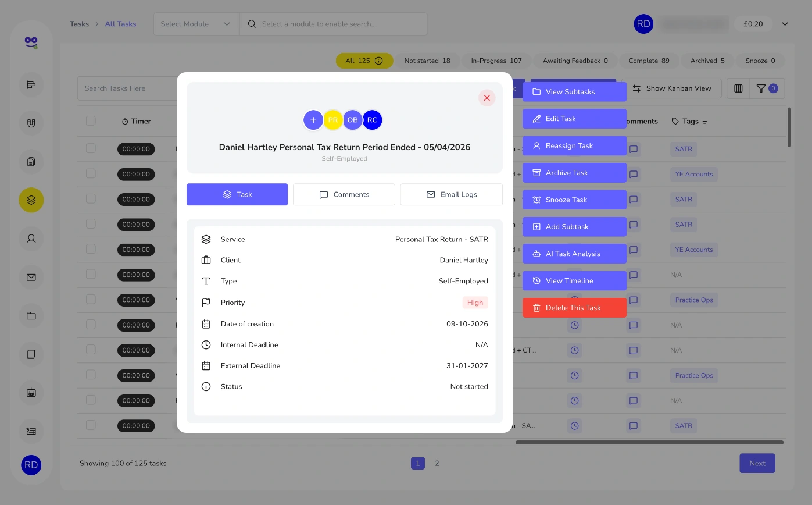Select the OB assignee avatar
This screenshot has height=505, width=812.
pos(353,120)
